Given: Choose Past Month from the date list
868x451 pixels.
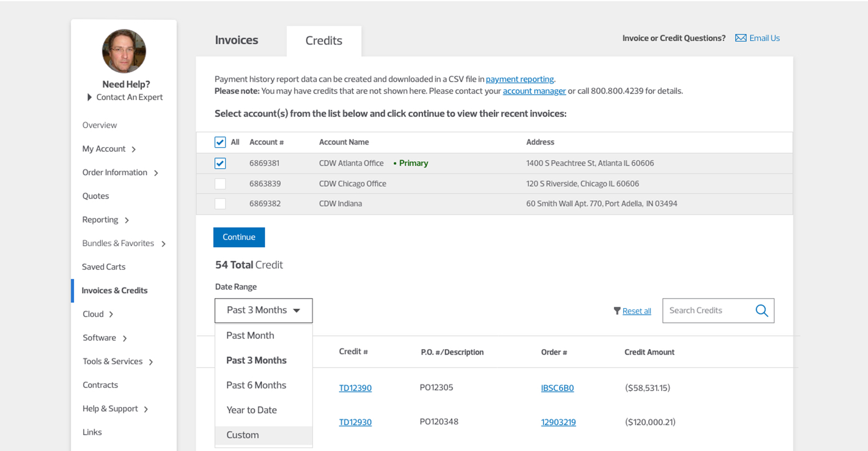Looking at the screenshot, I should coord(263,336).
